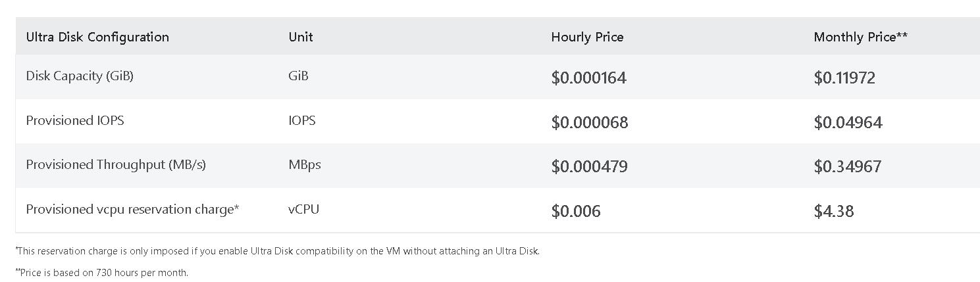Image resolution: width=980 pixels, height=282 pixels.
Task: Click the $0.006 hourly price
Action: point(576,212)
